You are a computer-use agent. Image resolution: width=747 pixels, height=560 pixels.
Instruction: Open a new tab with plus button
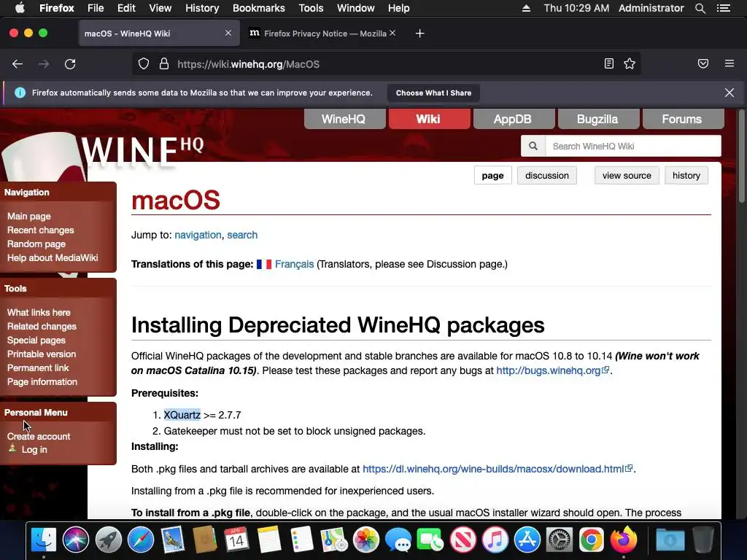click(x=419, y=34)
